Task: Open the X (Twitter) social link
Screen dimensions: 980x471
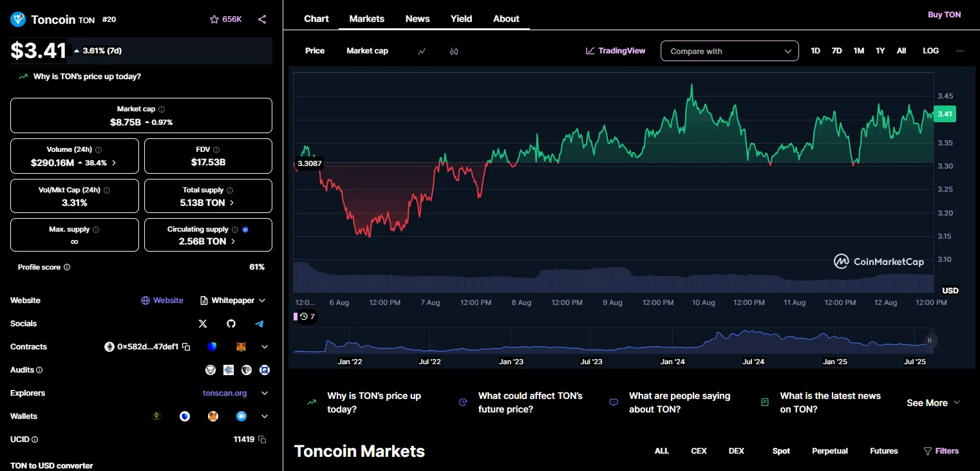Action: (x=203, y=324)
